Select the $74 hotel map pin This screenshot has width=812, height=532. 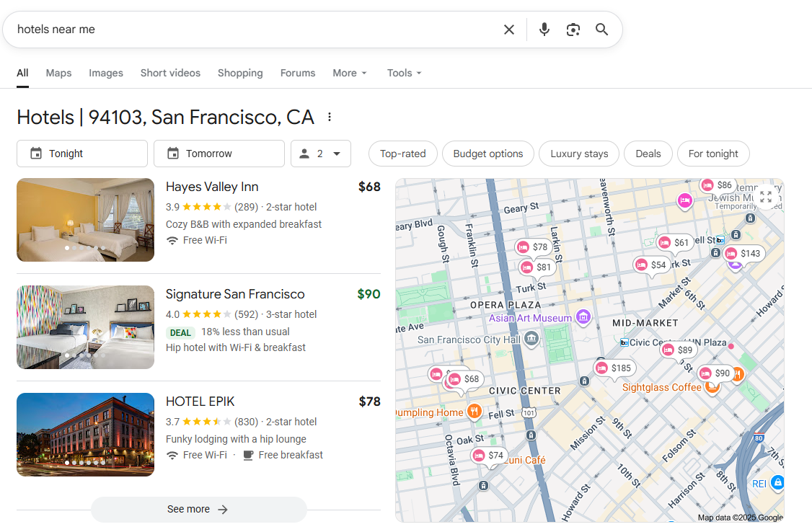click(487, 456)
